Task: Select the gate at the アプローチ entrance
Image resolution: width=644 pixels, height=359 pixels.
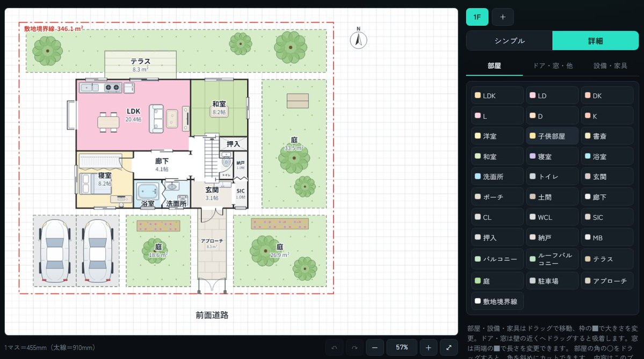Action: 212,285
